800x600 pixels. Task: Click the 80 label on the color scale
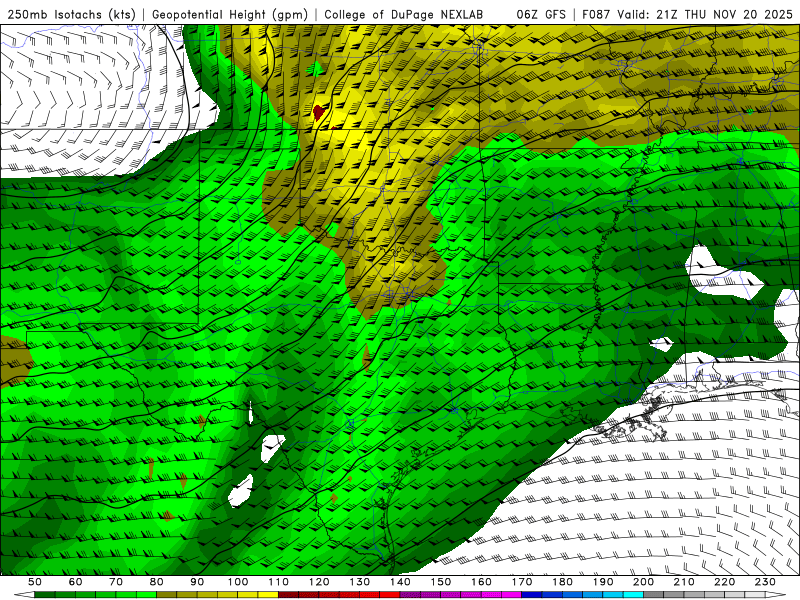(x=157, y=582)
